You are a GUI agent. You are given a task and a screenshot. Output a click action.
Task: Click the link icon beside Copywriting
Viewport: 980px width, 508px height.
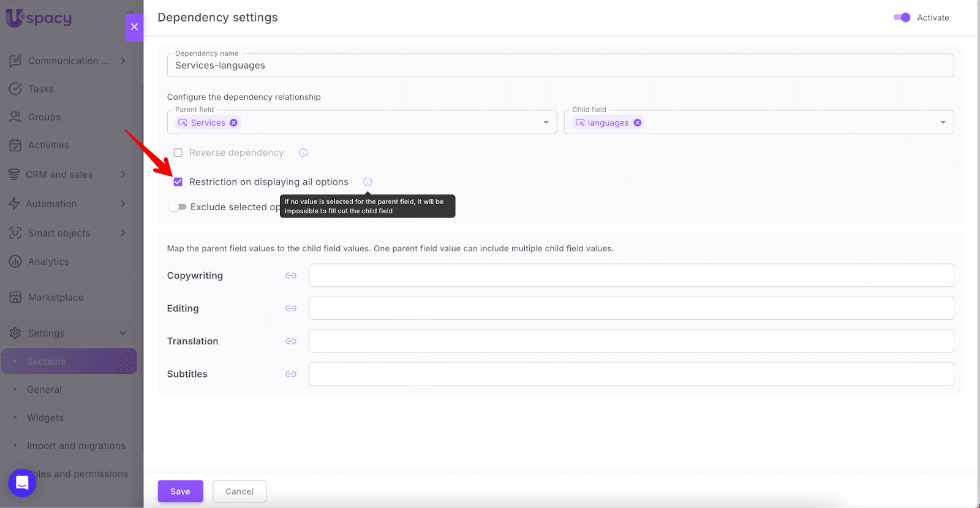pyautogui.click(x=291, y=276)
